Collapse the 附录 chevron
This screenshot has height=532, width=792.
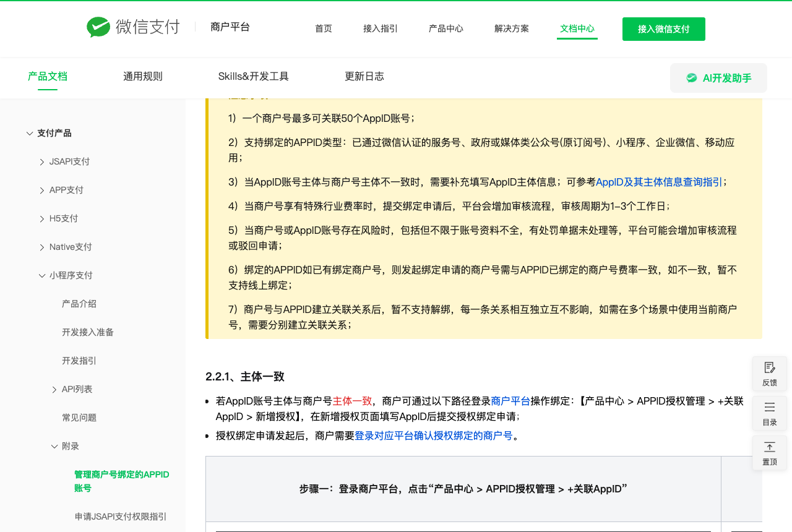pyautogui.click(x=54, y=446)
